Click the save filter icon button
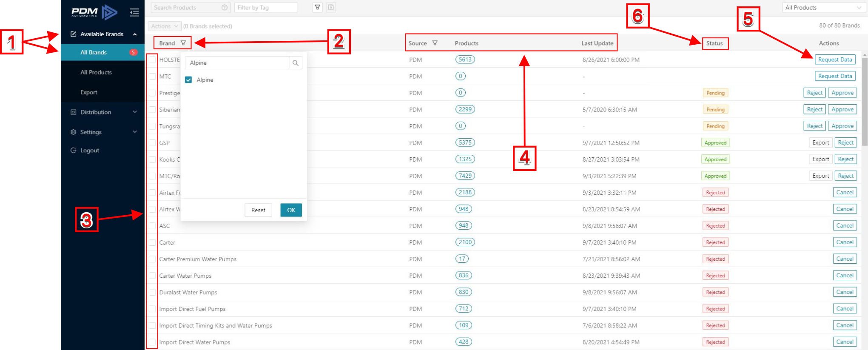This screenshot has height=350, width=868. 331,7
